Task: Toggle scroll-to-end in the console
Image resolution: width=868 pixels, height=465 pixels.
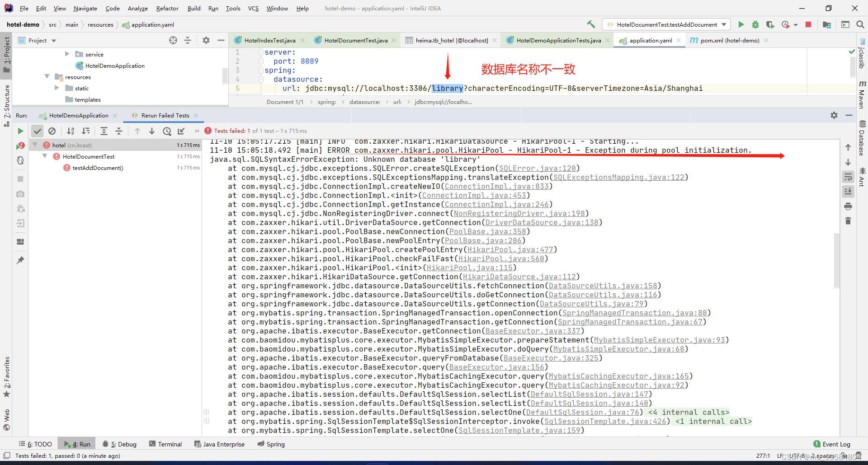Action: [x=849, y=191]
